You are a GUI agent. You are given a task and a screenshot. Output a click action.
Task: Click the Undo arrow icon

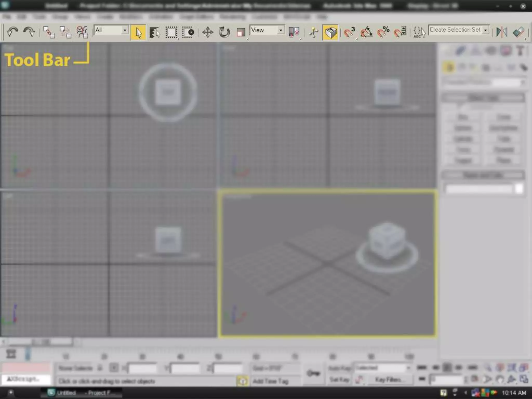coord(12,32)
